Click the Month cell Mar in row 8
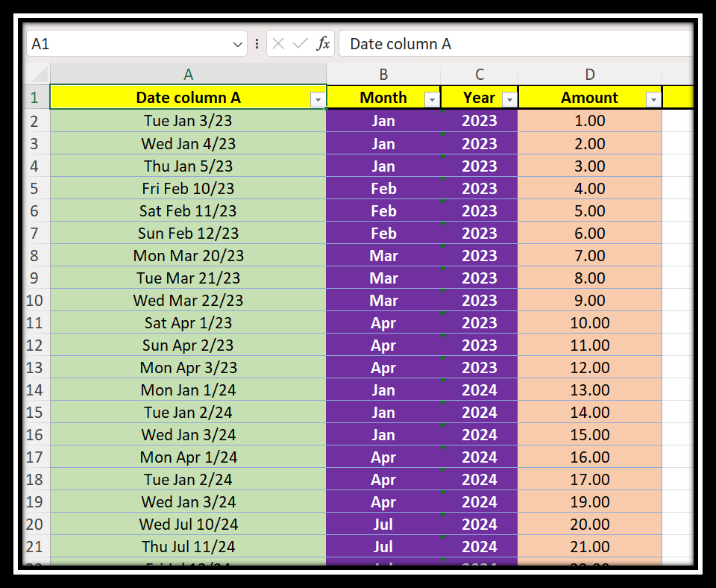 point(383,255)
